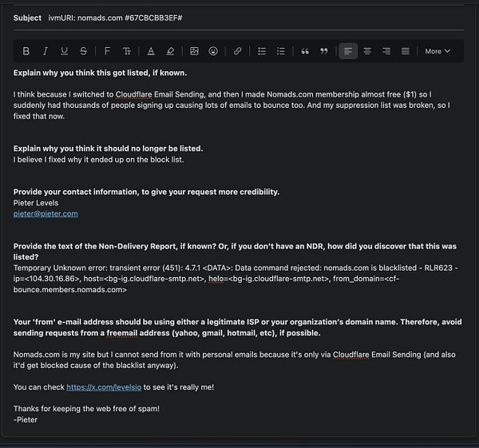This screenshot has width=479, height=448.
Task: Remove quote formatting icon
Action: (324, 51)
